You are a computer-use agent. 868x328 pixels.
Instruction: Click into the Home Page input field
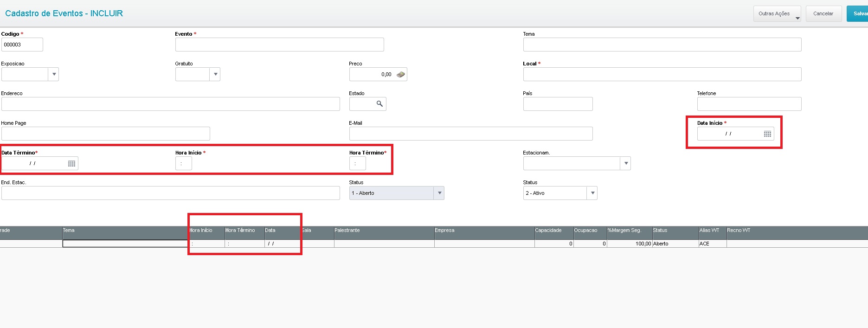[x=106, y=134]
